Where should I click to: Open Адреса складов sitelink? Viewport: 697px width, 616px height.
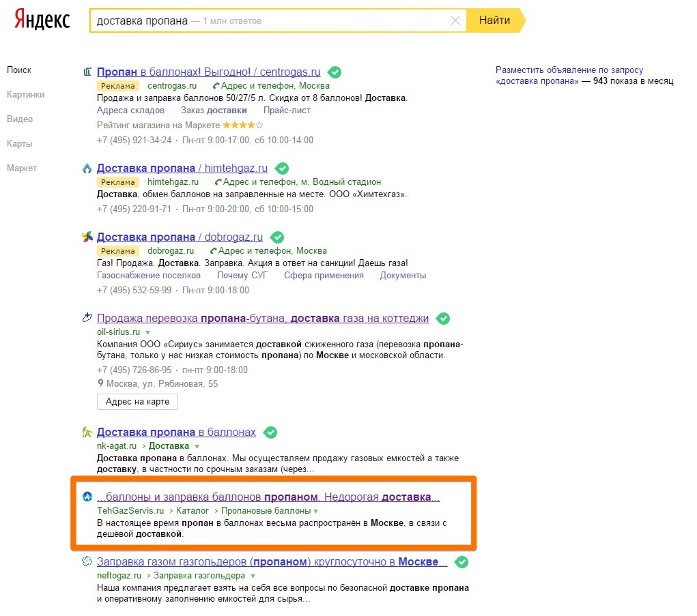pos(130,110)
